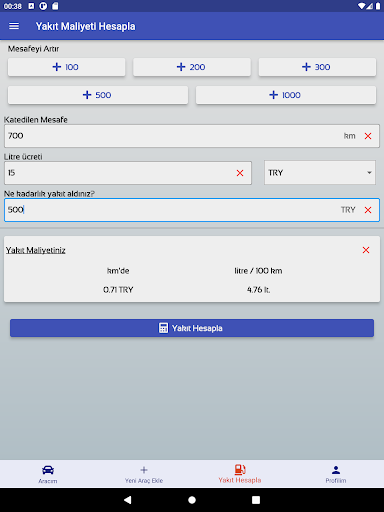Open the hamburger navigation menu
The height and width of the screenshot is (512, 384).
14,26
